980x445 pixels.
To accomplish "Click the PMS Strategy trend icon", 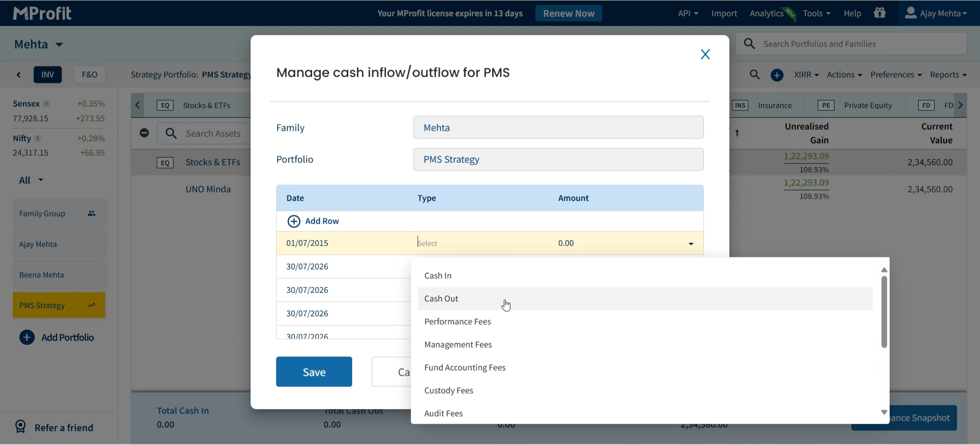I will [x=92, y=305].
